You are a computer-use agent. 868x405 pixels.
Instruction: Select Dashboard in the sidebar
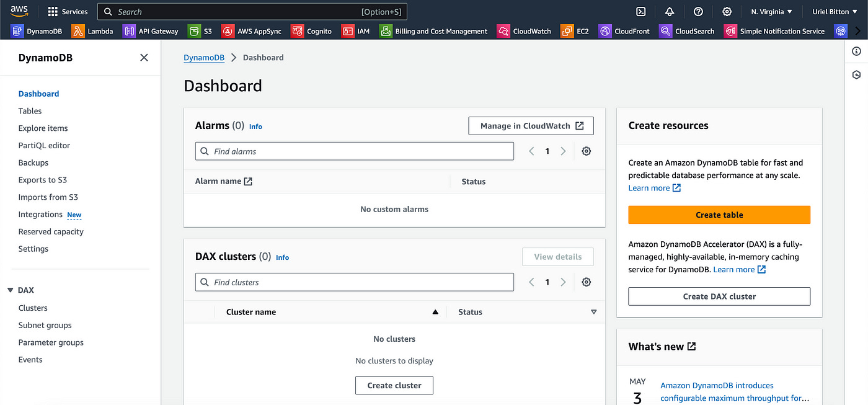38,94
